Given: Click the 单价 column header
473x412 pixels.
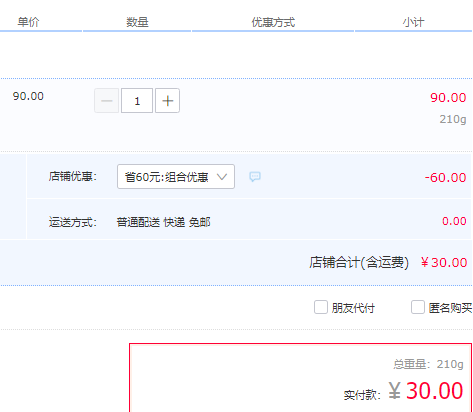Looking at the screenshot, I should coord(28,22).
